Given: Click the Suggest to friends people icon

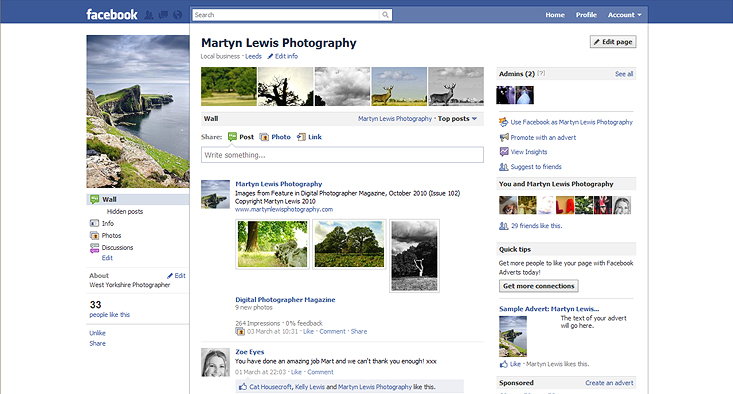Looking at the screenshot, I should 503,167.
